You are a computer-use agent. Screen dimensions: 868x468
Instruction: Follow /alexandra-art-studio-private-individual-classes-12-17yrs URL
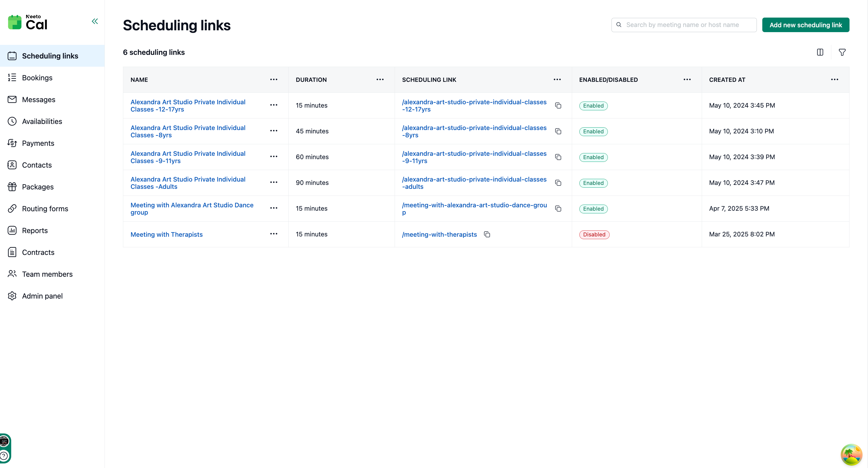point(474,105)
